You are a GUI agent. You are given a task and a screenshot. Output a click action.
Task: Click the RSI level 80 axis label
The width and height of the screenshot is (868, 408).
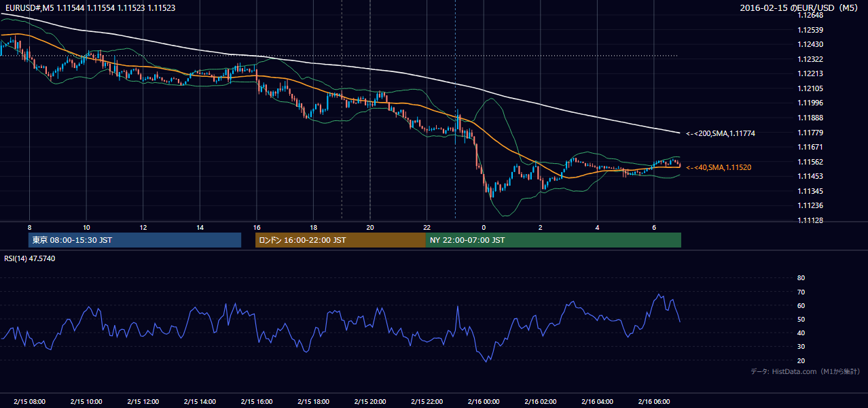pos(801,278)
